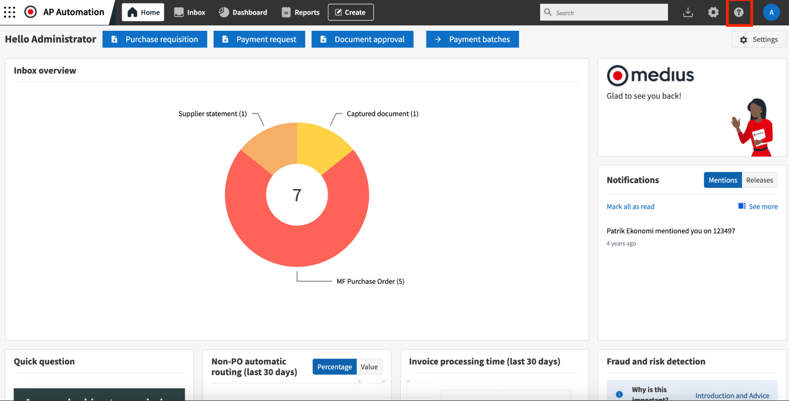This screenshot has height=401, width=789.
Task: Open the Reports tab
Action: click(x=300, y=13)
